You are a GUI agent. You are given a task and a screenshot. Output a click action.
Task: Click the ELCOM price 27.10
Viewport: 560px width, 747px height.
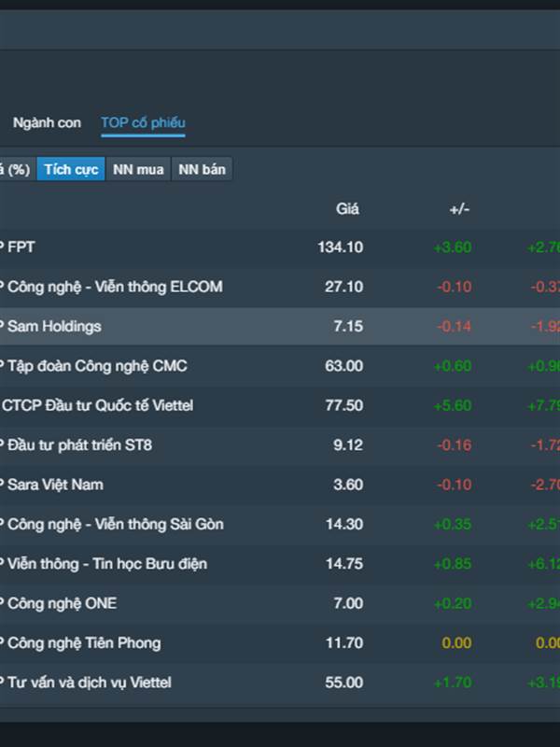click(343, 287)
